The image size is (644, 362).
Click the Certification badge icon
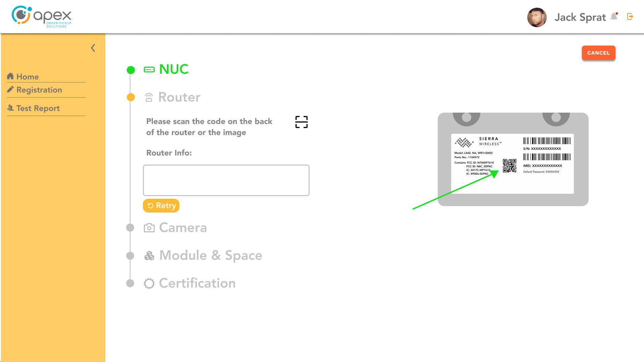149,284
